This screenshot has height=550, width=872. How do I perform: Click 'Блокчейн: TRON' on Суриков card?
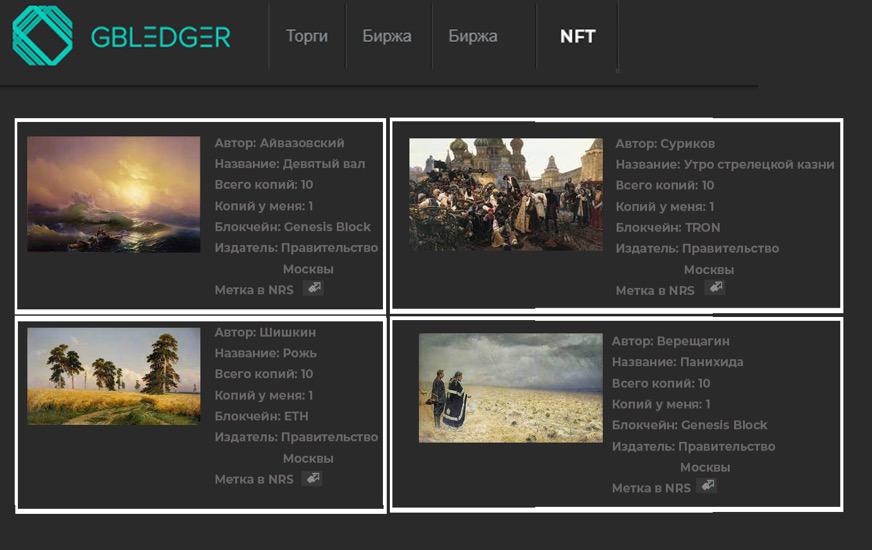(x=668, y=227)
